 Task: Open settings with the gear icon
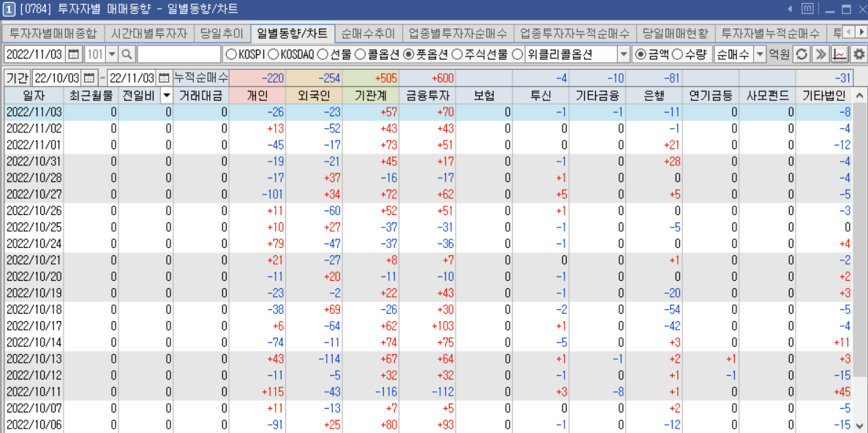pos(858,54)
